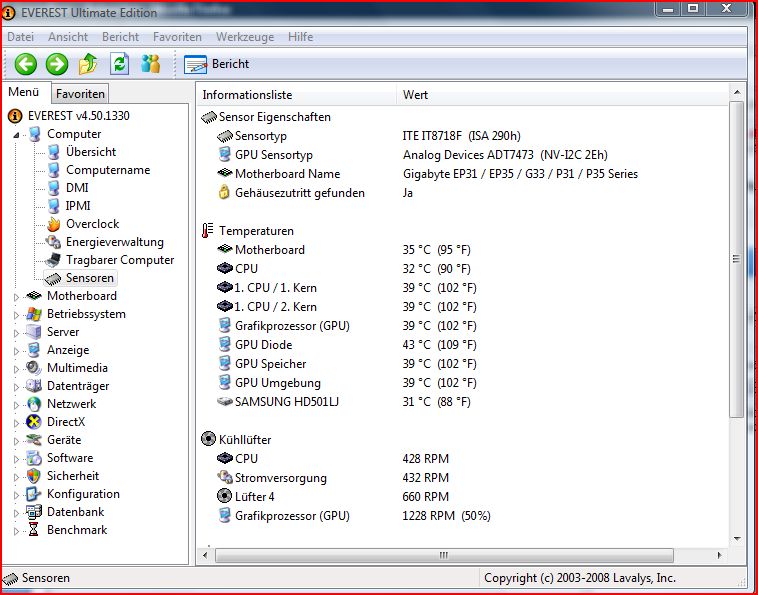This screenshot has width=758, height=595.
Task: Click the Gehäusezutritt gefunden lock icon
Action: (224, 192)
